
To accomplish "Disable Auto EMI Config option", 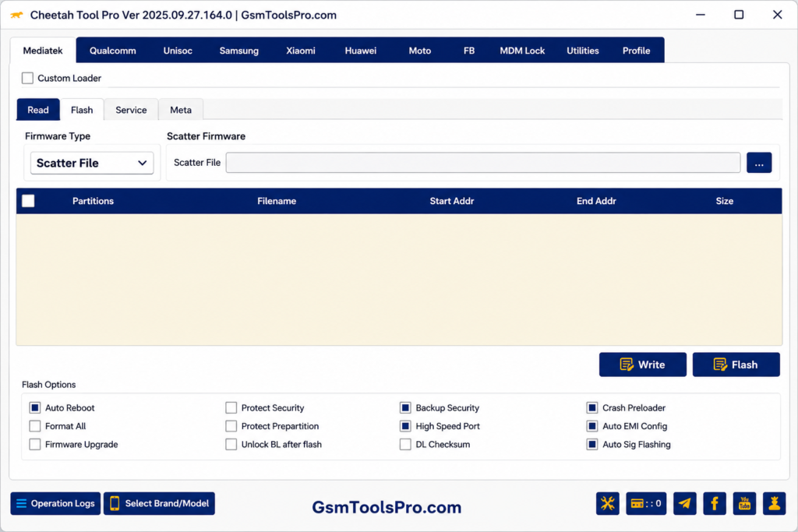I will point(592,426).
